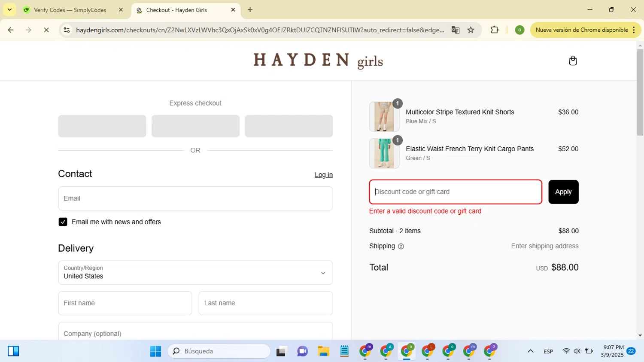Click the Cargo Pants product thumbnail

(384, 153)
